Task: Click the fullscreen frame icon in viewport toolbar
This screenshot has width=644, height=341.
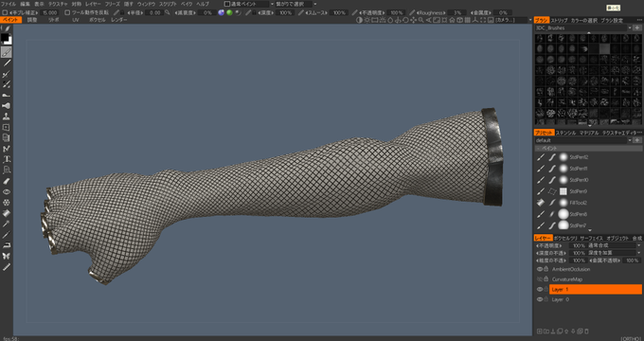Action: pos(483,20)
